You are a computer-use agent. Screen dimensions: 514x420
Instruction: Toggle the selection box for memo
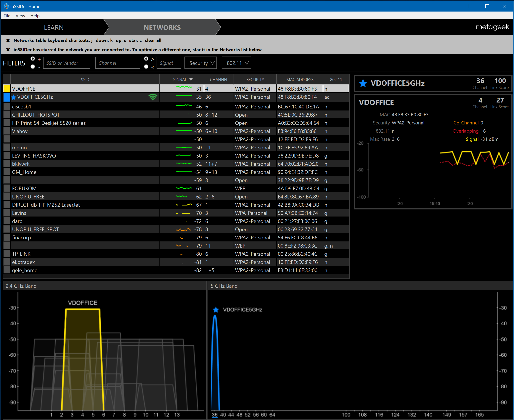click(x=7, y=148)
